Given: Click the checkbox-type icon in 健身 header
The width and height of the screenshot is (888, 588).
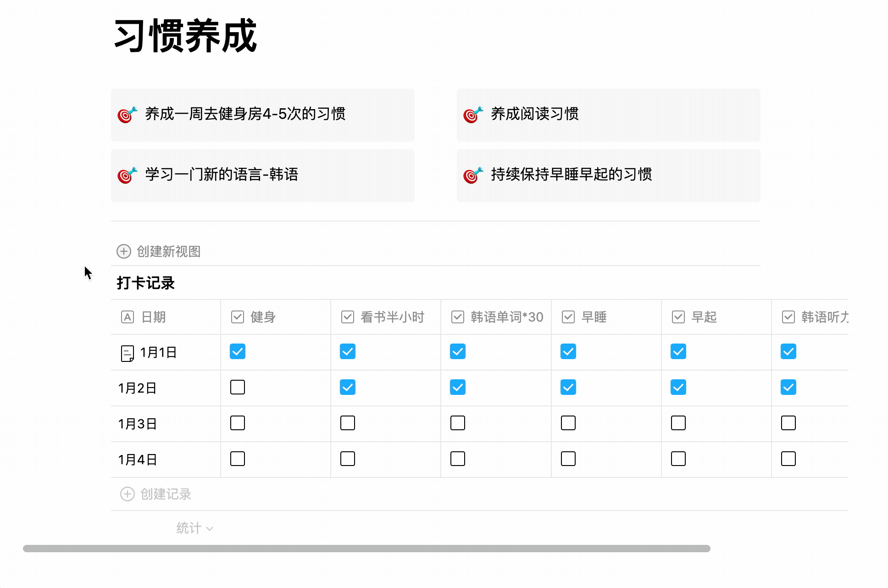Looking at the screenshot, I should point(238,317).
